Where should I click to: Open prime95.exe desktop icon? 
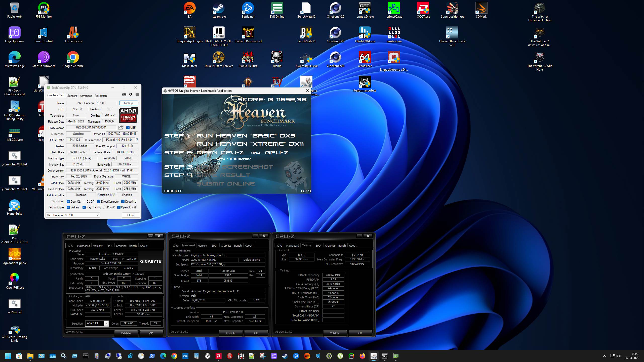(394, 10)
